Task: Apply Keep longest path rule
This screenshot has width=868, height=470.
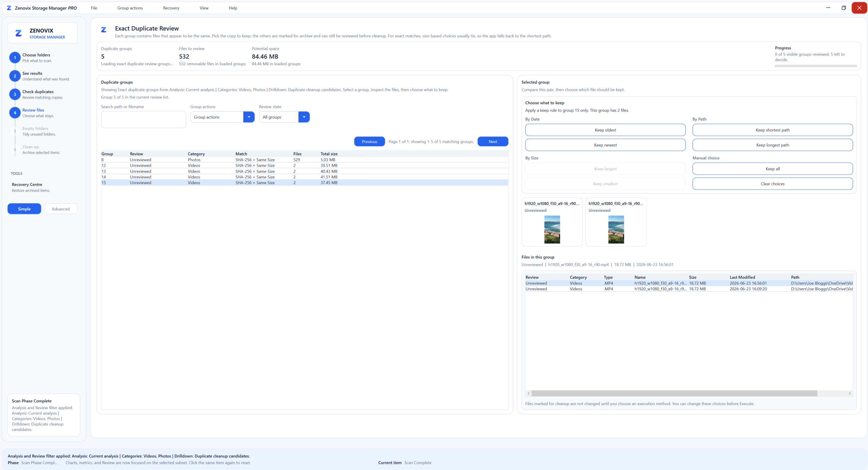Action: (773, 145)
